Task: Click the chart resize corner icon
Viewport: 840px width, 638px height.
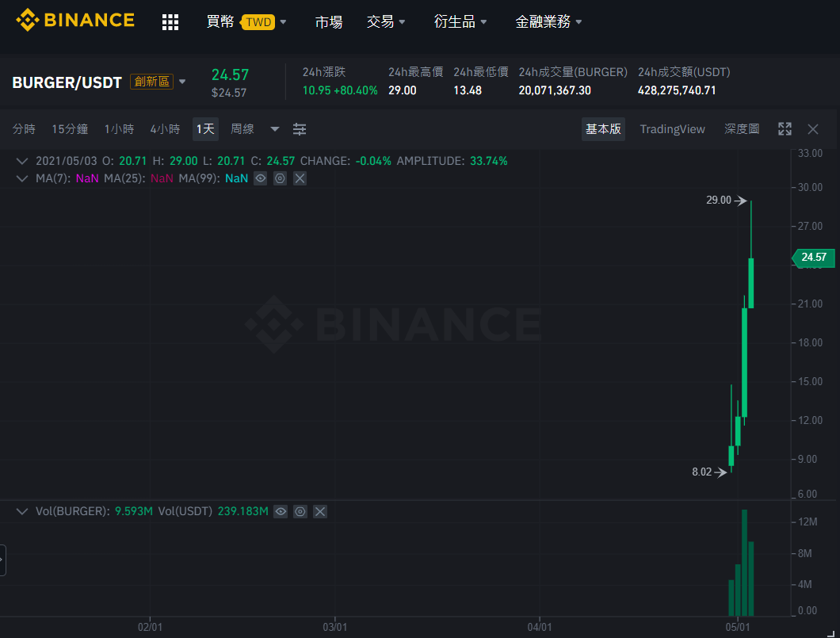Action: 831,634
